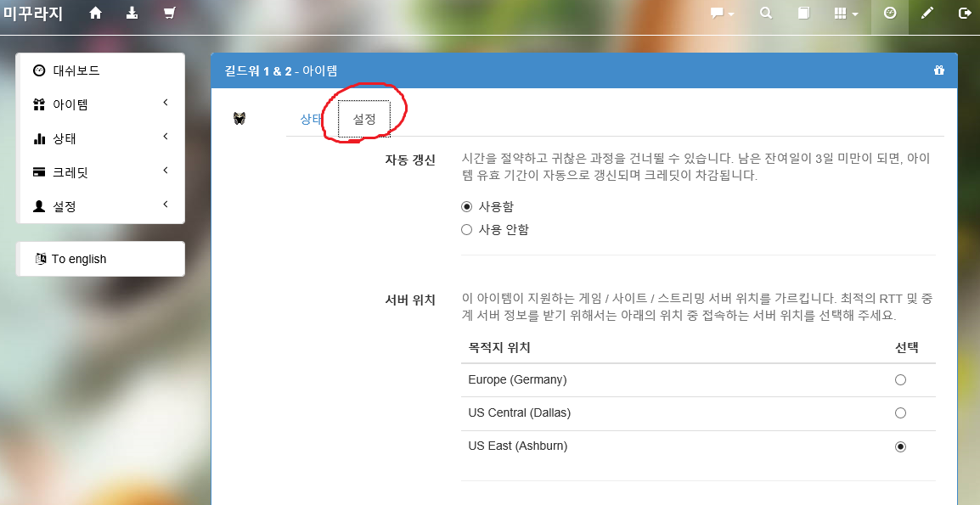
Task: Open the grid apps dropdown in navbar
Action: 847,13
